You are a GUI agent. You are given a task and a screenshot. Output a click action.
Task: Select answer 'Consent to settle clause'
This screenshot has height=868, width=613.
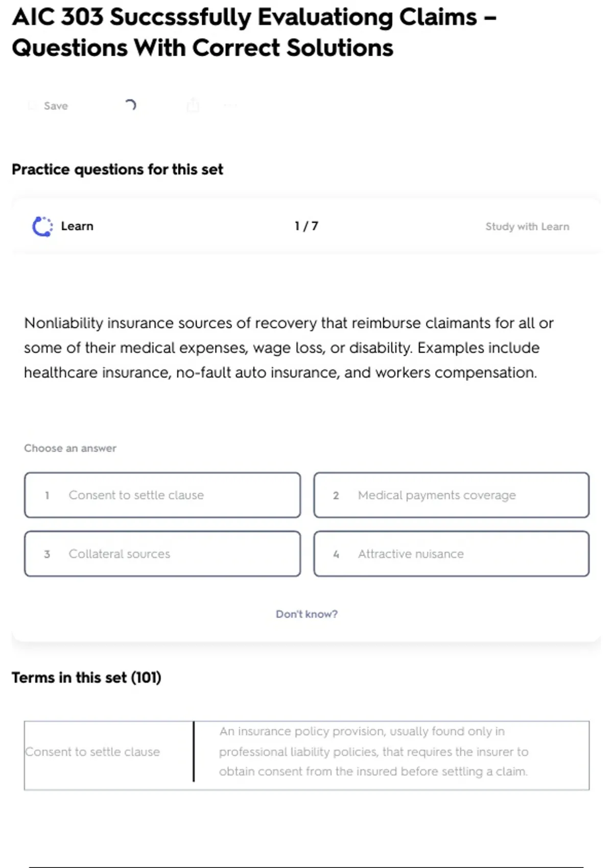(162, 495)
